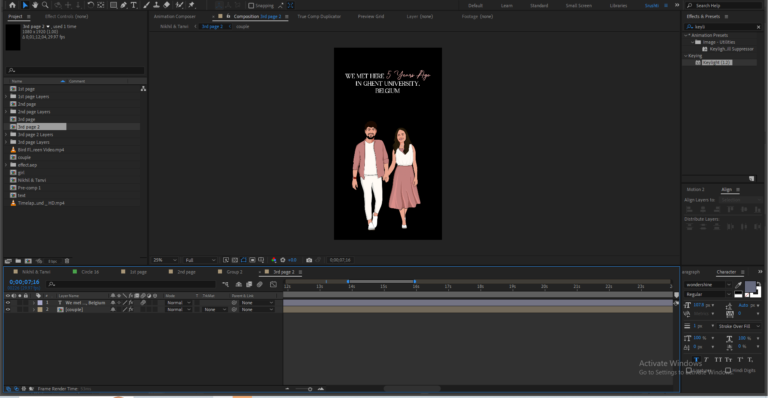768x398 pixels.
Task: Open the Regular font style dropdown
Action: point(708,294)
